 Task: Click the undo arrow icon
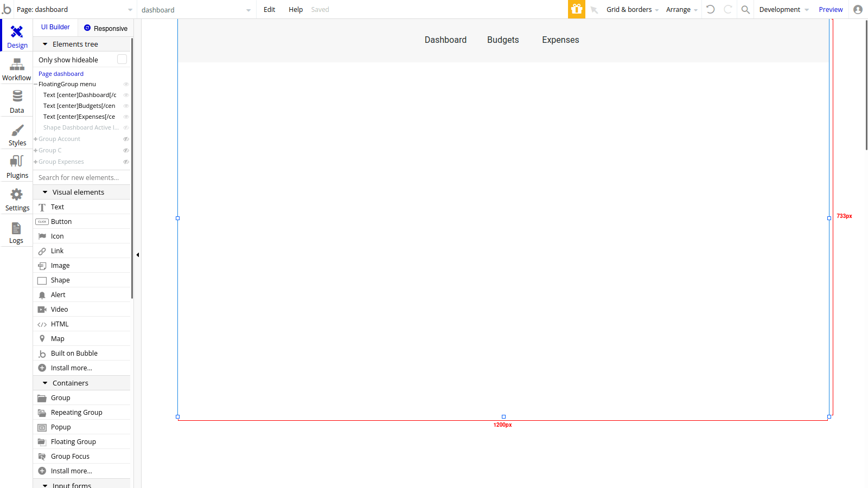point(711,9)
